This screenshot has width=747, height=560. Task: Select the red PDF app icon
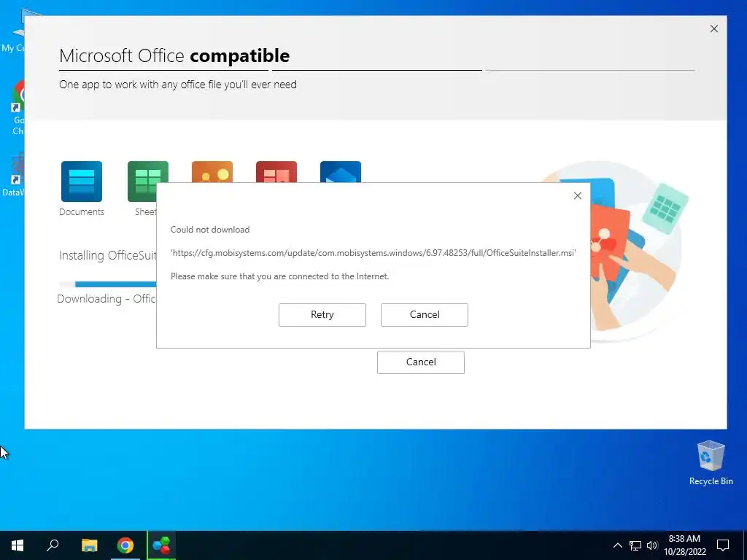point(276,172)
